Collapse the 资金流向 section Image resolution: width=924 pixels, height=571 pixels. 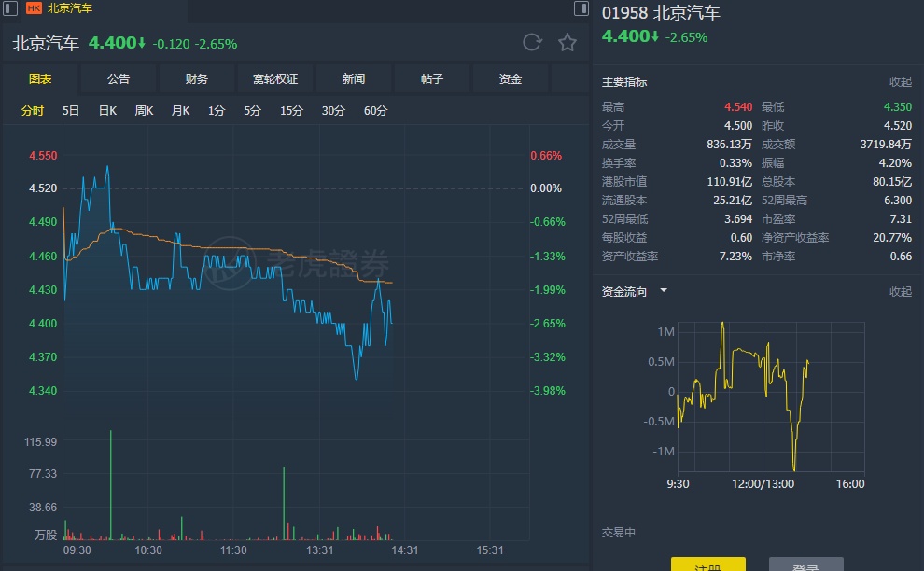click(x=901, y=292)
